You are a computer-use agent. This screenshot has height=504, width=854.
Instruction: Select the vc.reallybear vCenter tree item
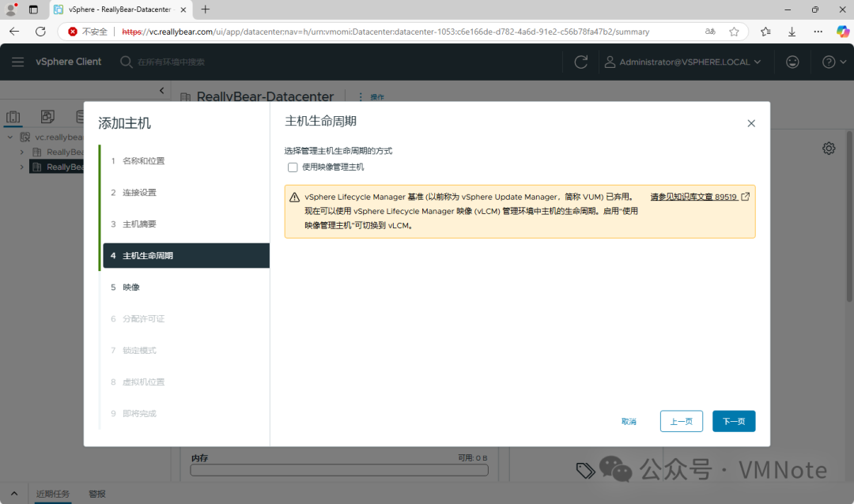pos(51,137)
